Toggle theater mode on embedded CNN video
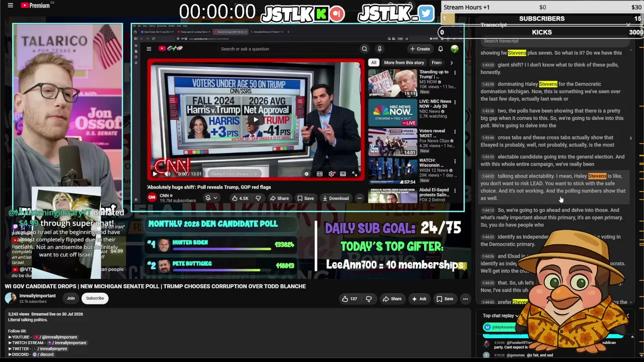 pos(343,174)
